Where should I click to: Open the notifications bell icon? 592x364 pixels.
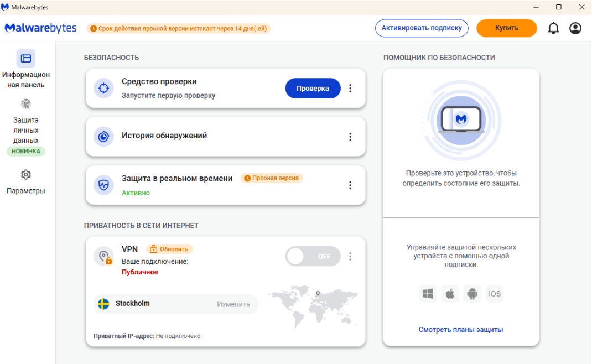coord(553,28)
